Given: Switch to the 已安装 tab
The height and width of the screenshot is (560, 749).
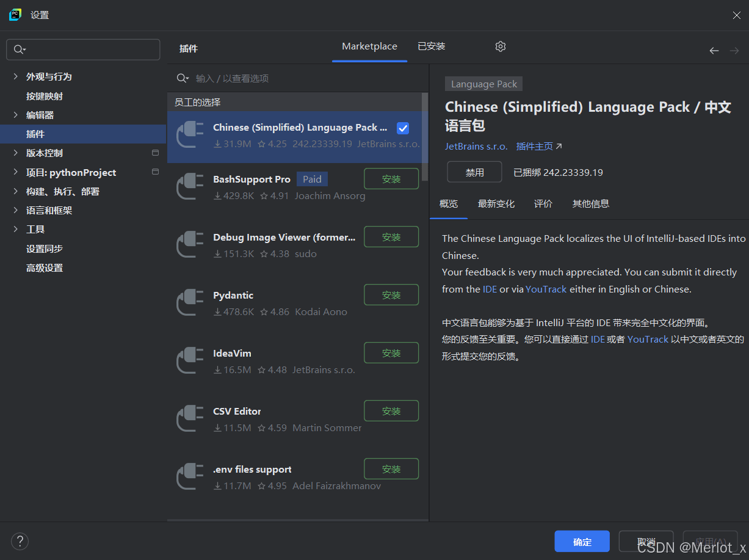Looking at the screenshot, I should coord(432,46).
